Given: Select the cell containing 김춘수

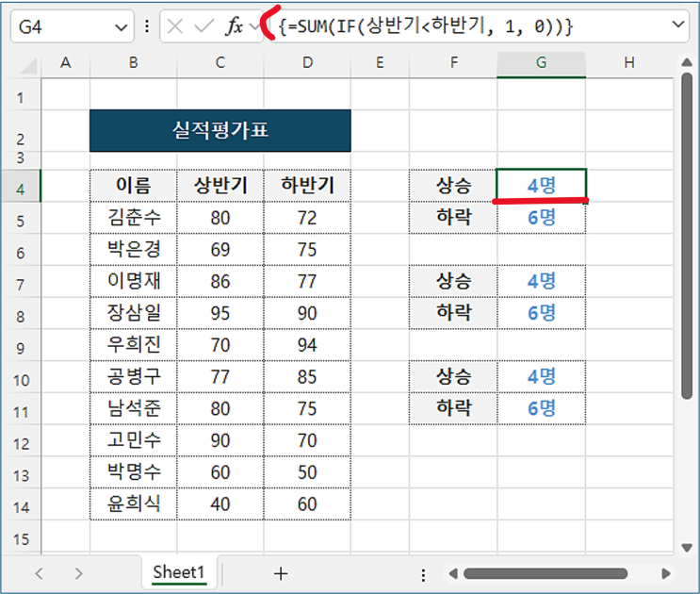Looking at the screenshot, I should (x=133, y=218).
